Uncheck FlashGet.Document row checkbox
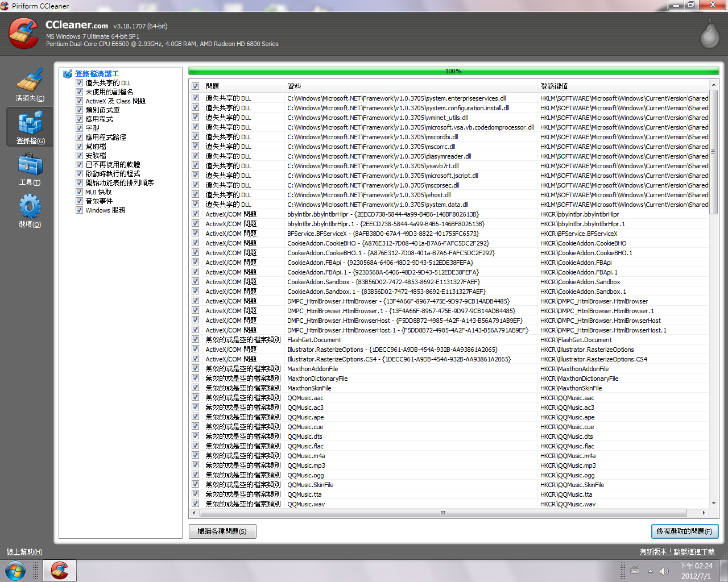The width and height of the screenshot is (728, 582). [x=196, y=340]
